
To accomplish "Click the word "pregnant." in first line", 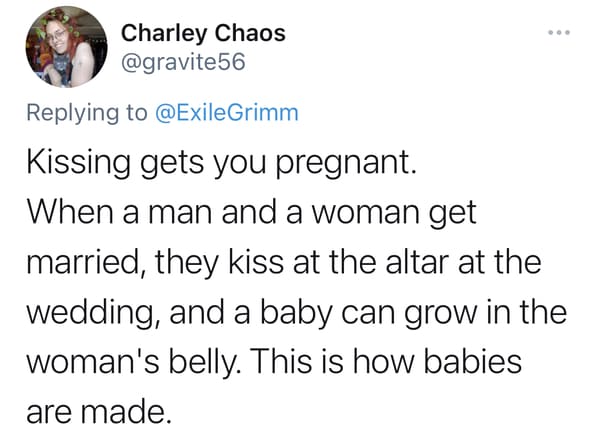I will click(347, 164).
